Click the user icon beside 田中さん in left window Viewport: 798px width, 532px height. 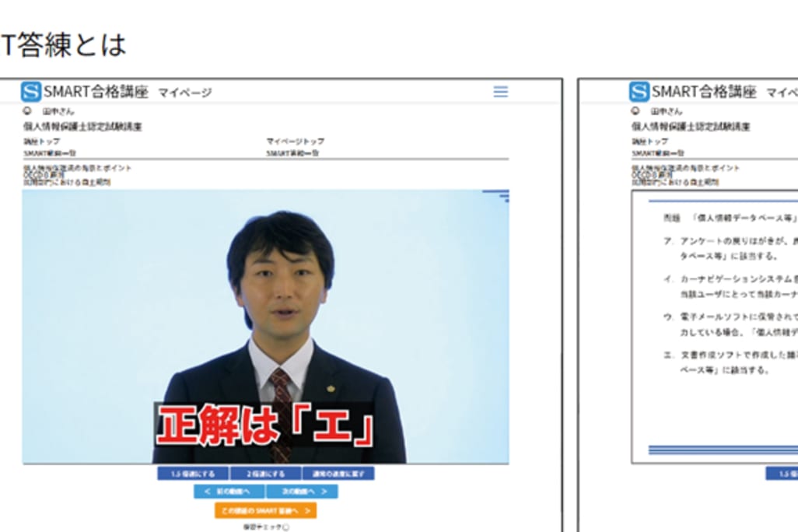point(27,111)
